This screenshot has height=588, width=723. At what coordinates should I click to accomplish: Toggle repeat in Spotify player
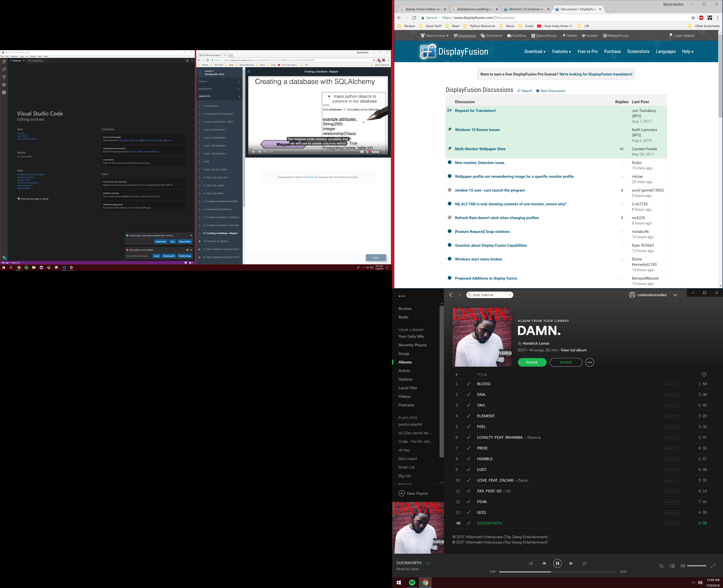[x=584, y=563]
